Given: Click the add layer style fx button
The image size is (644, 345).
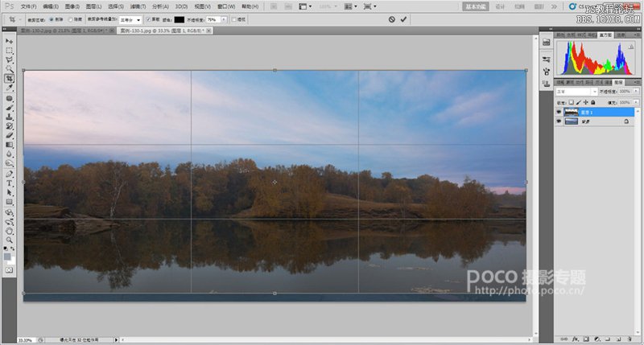Looking at the screenshot, I should coord(576,339).
